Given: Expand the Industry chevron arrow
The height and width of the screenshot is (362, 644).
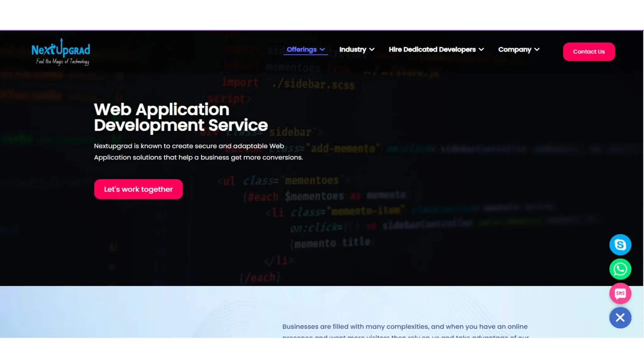Looking at the screenshot, I should pos(372,50).
